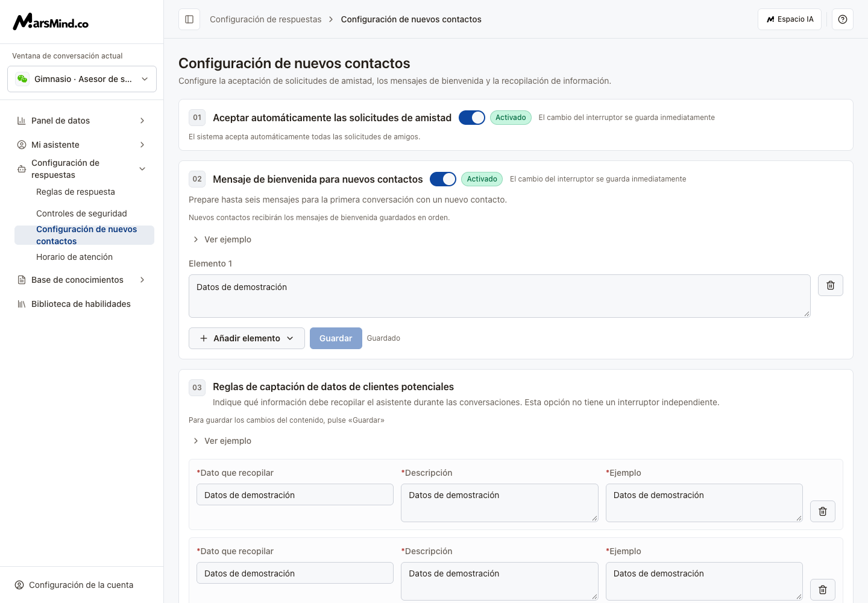Delete the first data capture rule row
Image resolution: width=868 pixels, height=603 pixels.
coord(823,511)
